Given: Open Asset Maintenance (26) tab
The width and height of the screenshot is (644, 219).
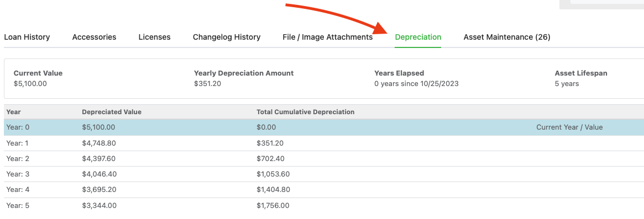Looking at the screenshot, I should [507, 37].
